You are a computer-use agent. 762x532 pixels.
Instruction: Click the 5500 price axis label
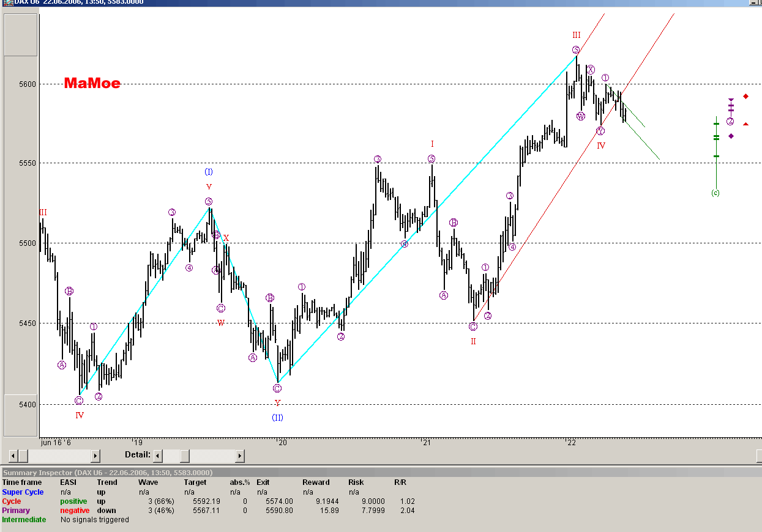(29, 243)
